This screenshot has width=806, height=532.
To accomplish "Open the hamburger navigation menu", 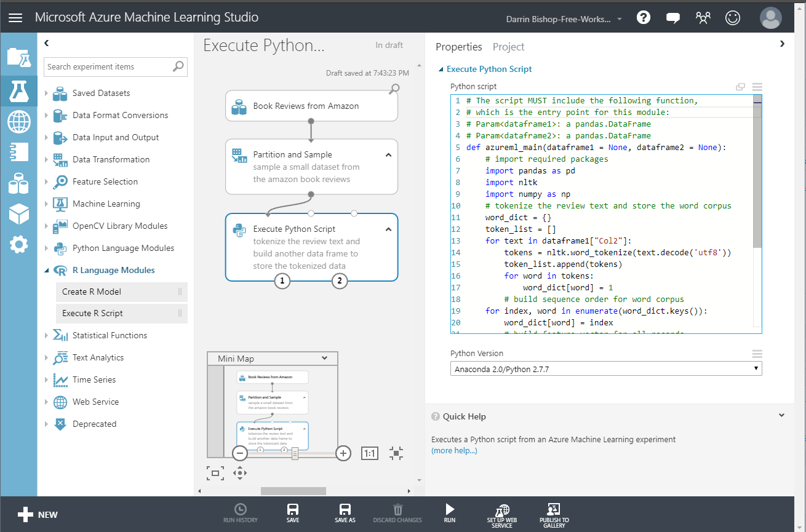I will coord(15,17).
